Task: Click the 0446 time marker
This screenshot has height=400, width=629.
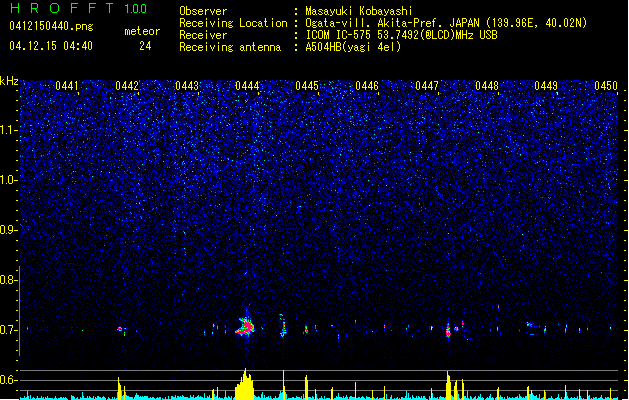Action: (x=367, y=86)
